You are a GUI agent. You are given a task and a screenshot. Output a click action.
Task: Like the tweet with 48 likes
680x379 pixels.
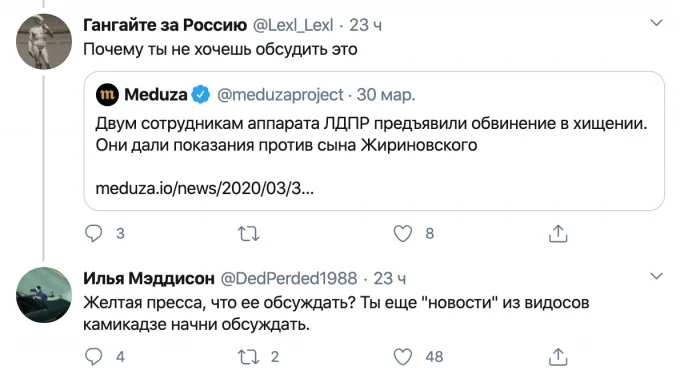coord(402,357)
